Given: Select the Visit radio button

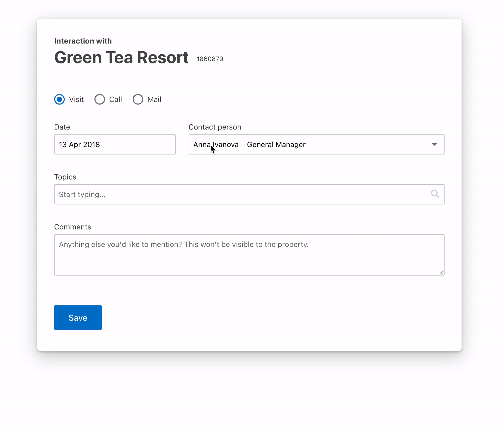Looking at the screenshot, I should pyautogui.click(x=59, y=100).
